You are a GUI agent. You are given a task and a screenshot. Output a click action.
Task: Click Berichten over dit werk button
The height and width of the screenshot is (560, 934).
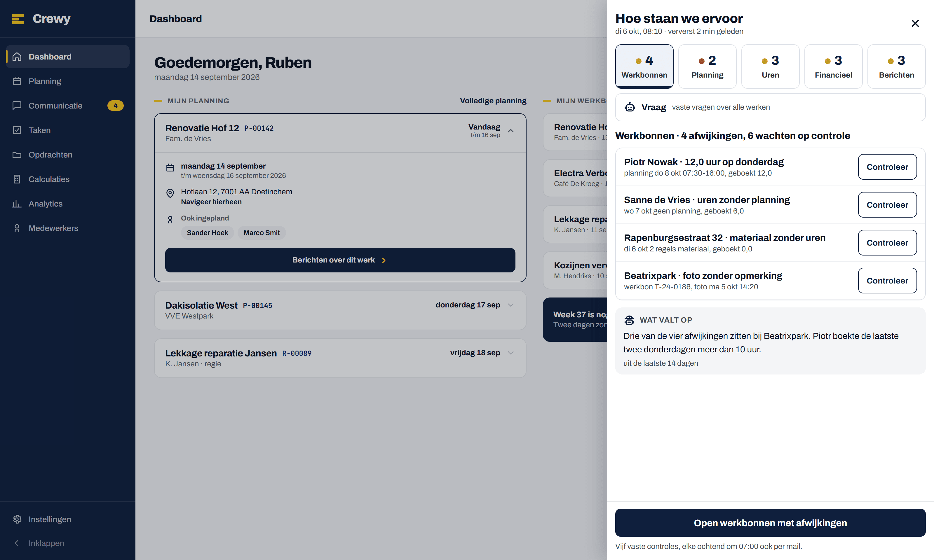pyautogui.click(x=340, y=260)
